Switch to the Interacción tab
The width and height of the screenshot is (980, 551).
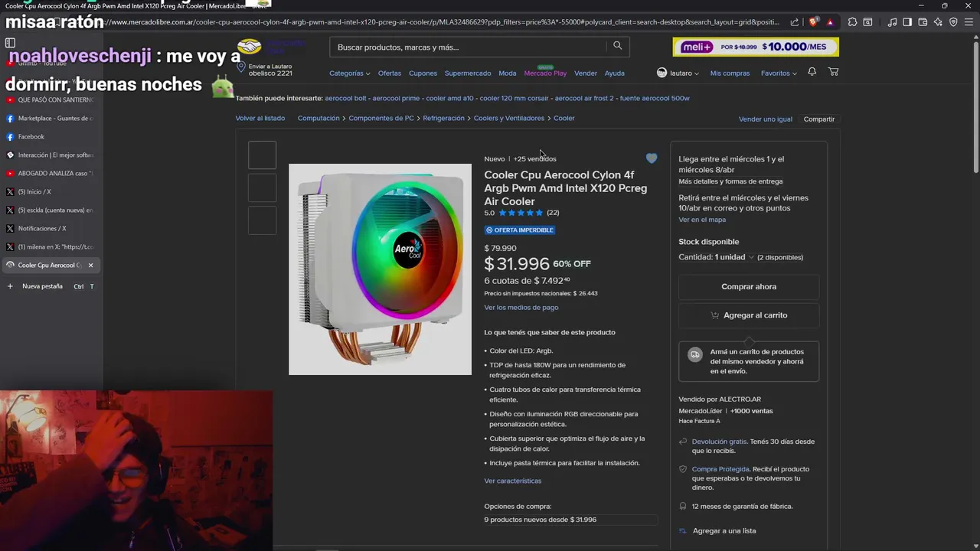tap(51, 155)
